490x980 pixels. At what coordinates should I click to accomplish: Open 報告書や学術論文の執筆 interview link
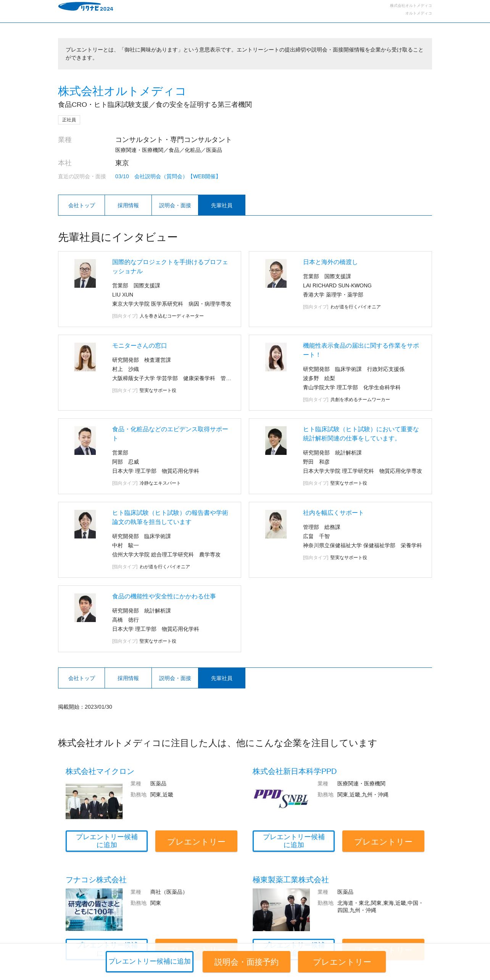pos(170,517)
